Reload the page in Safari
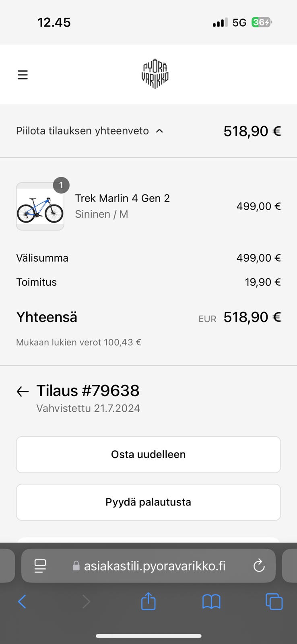This screenshot has width=297, height=644. click(x=259, y=566)
